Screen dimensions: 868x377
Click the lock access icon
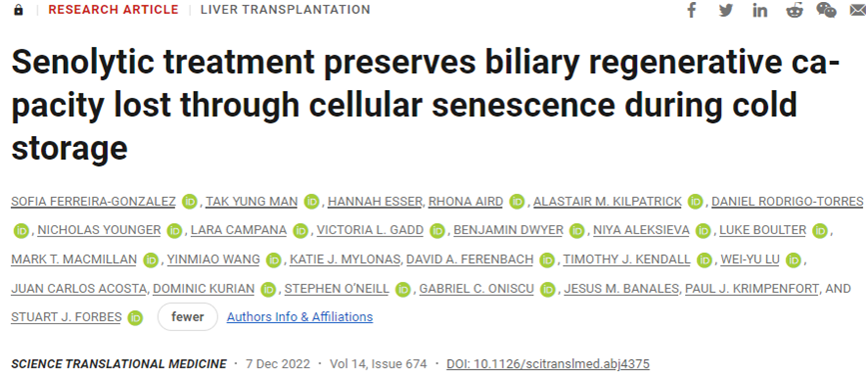tap(18, 10)
